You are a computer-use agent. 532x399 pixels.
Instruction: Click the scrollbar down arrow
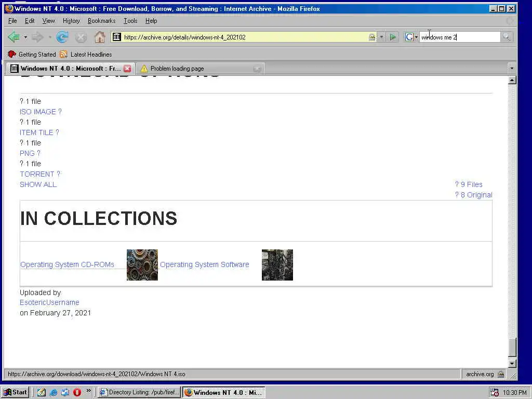point(512,363)
